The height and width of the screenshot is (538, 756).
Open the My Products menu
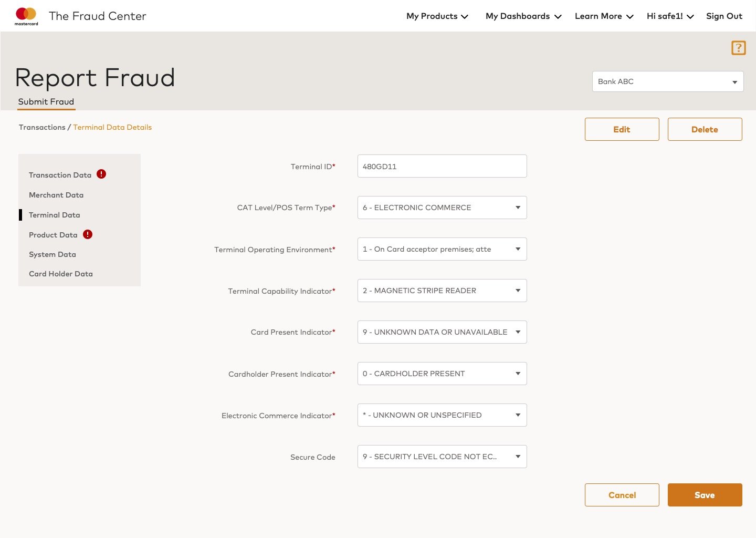pyautogui.click(x=437, y=16)
